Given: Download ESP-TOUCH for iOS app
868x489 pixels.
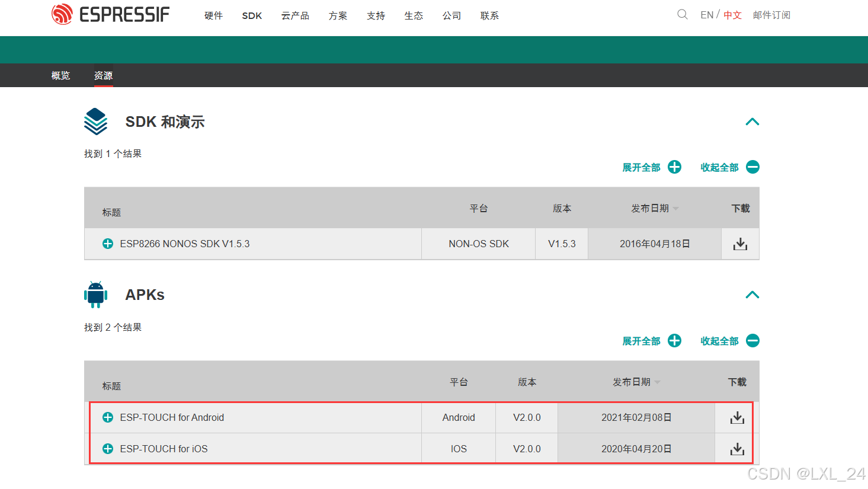Looking at the screenshot, I should point(737,449).
